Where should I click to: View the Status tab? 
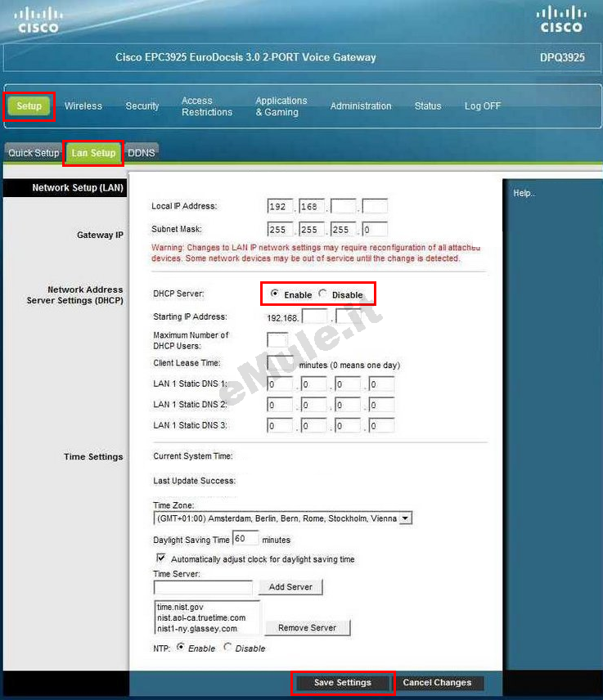pos(427,106)
